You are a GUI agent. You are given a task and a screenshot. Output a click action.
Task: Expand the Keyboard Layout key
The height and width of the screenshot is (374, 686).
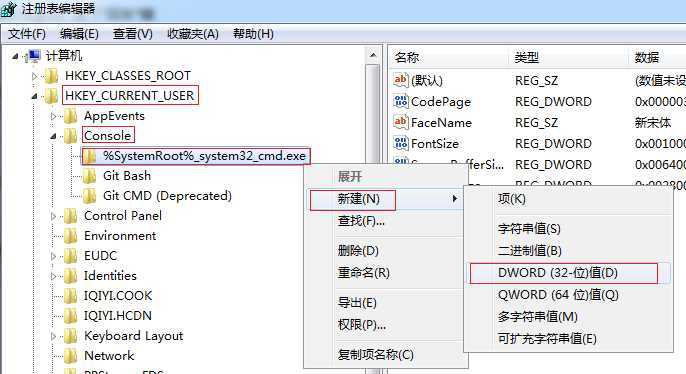[x=53, y=336]
